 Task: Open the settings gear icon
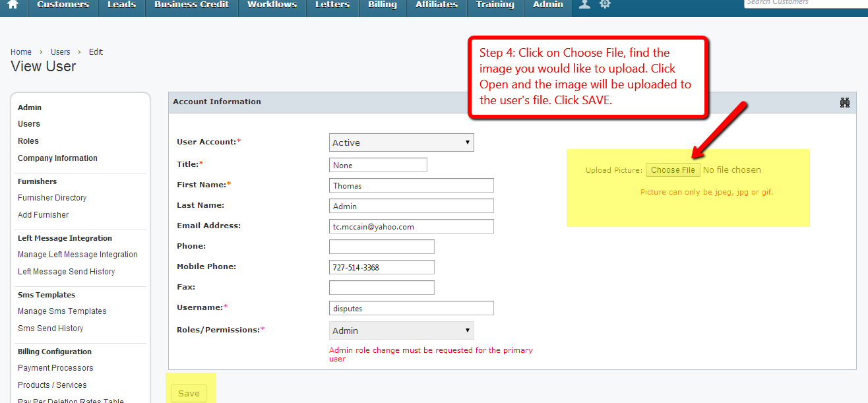(x=605, y=5)
